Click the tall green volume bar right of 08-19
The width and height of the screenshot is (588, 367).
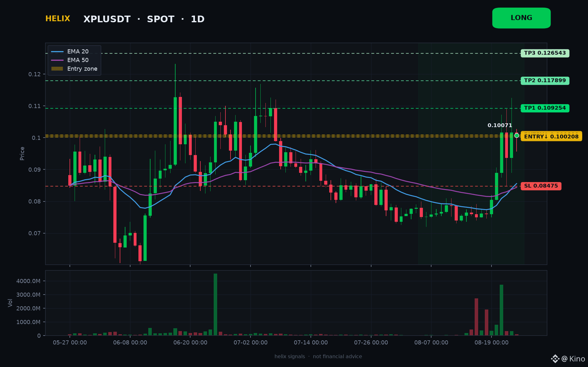pyautogui.click(x=501, y=310)
